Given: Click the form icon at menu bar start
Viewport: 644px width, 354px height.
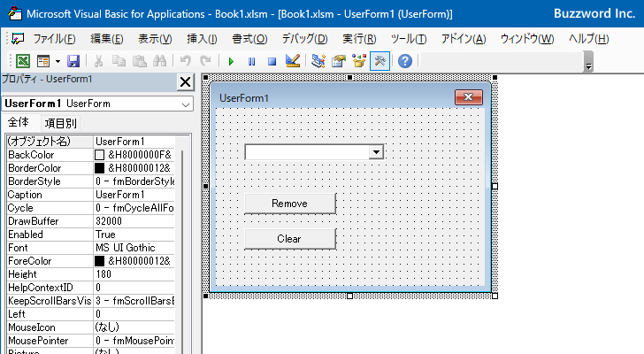Looking at the screenshot, I should pyautogui.click(x=18, y=39).
